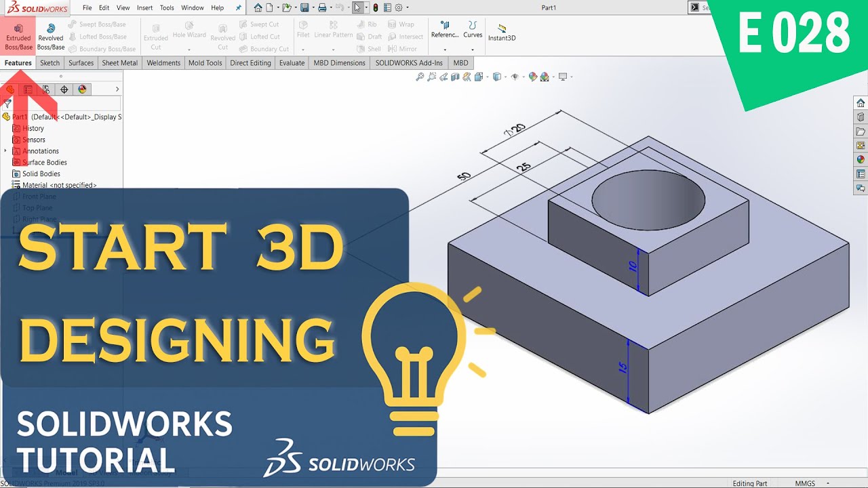Image resolution: width=868 pixels, height=488 pixels.
Task: Open the Fillet dropdown arrow
Action: pos(303,49)
